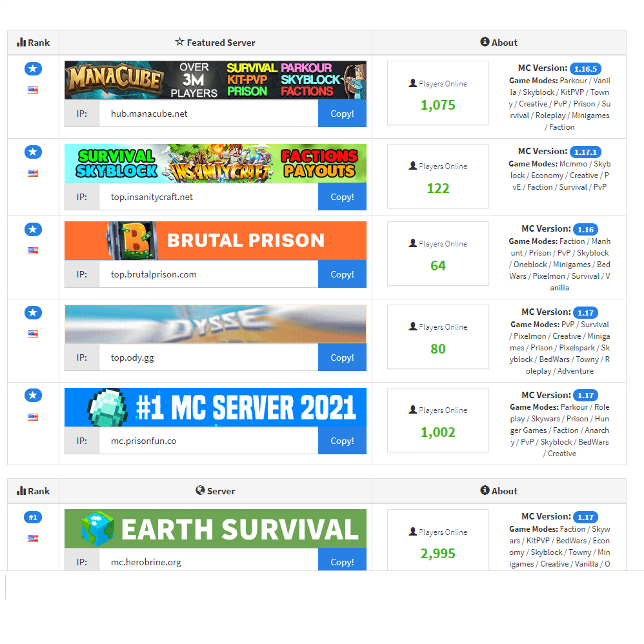The height and width of the screenshot is (644, 644).
Task: Click the featured star badge for Brutal Prison
Action: point(34,229)
